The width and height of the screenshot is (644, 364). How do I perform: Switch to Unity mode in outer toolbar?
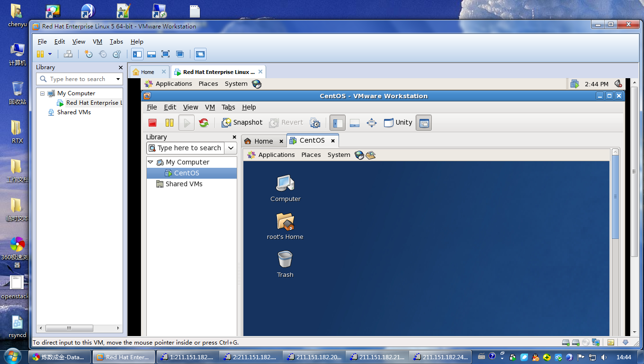point(180,54)
